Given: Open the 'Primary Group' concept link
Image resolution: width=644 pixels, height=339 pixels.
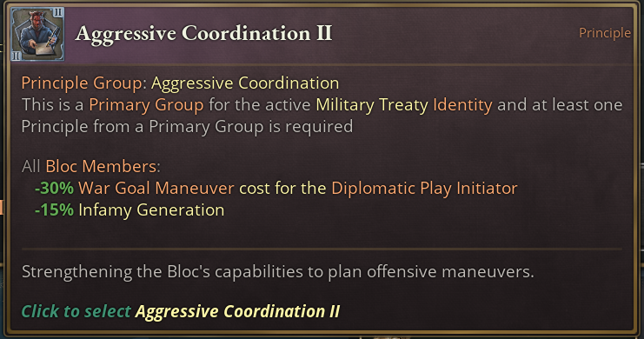Looking at the screenshot, I should 146,105.
